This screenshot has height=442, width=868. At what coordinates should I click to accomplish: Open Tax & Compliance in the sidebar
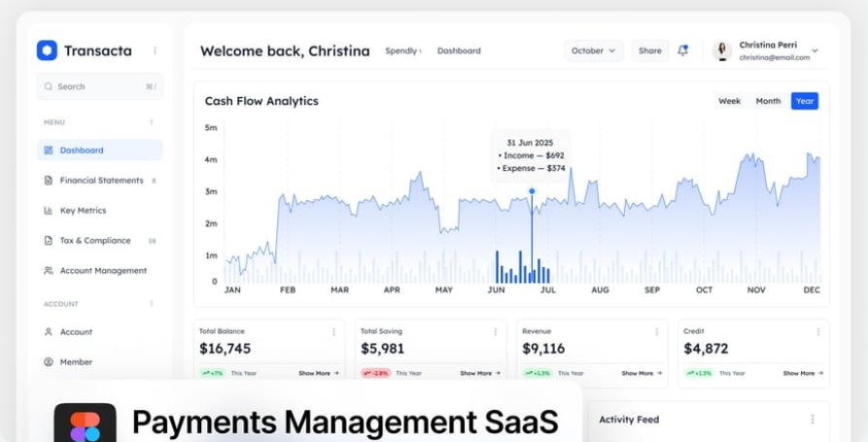click(x=100, y=241)
